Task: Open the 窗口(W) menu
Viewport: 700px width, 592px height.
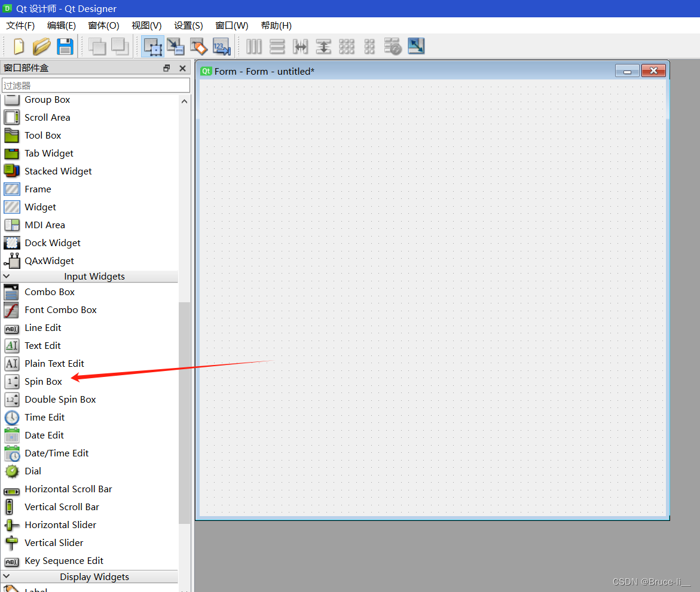Action: (232, 26)
